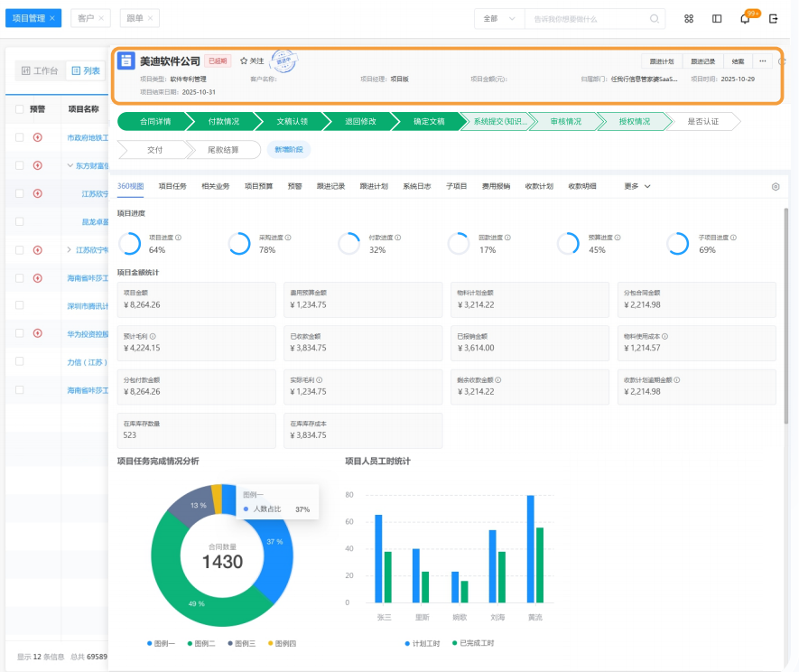Image resolution: width=799 pixels, height=672 pixels.
Task: Open the three-dot more actions button
Action: coord(762,61)
